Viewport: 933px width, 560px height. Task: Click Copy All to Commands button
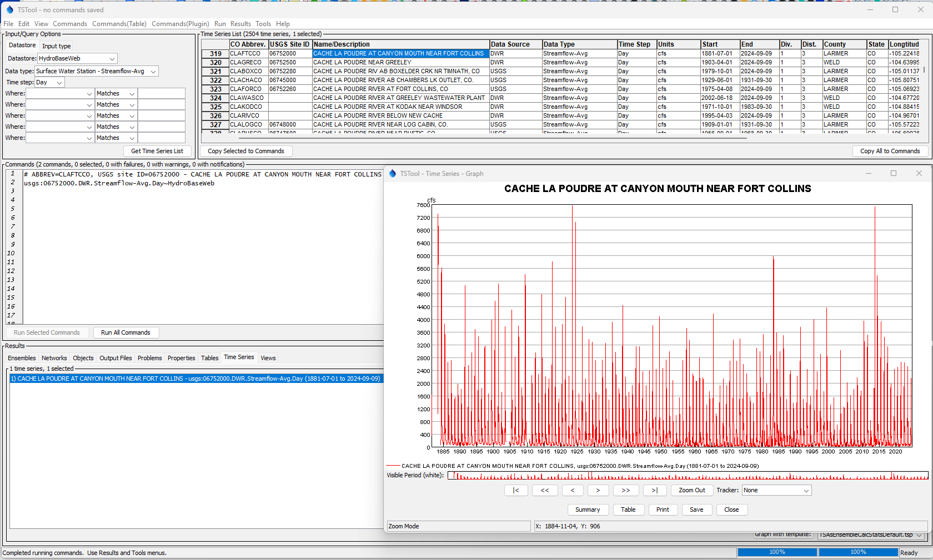click(x=890, y=151)
